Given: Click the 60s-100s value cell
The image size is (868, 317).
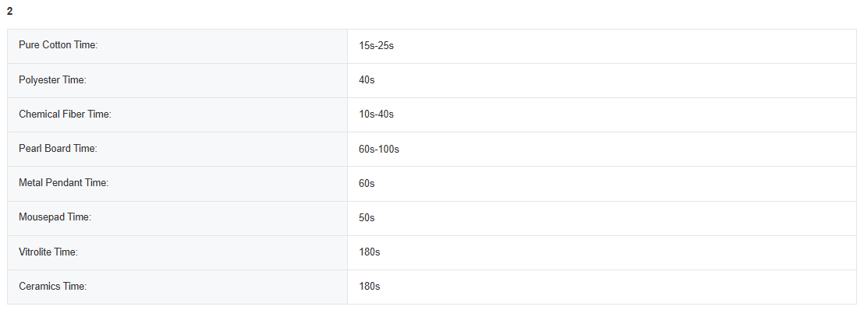Looking at the screenshot, I should tap(379, 149).
